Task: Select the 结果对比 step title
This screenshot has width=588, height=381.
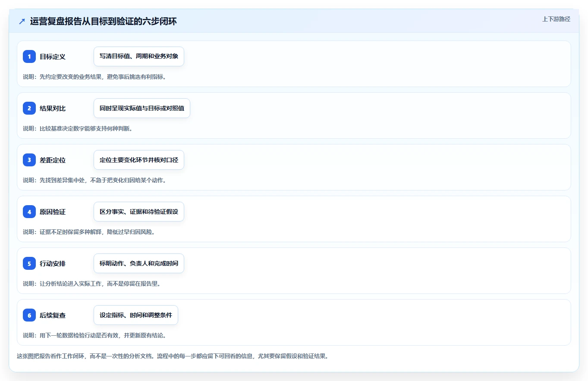Action: pyautogui.click(x=53, y=108)
